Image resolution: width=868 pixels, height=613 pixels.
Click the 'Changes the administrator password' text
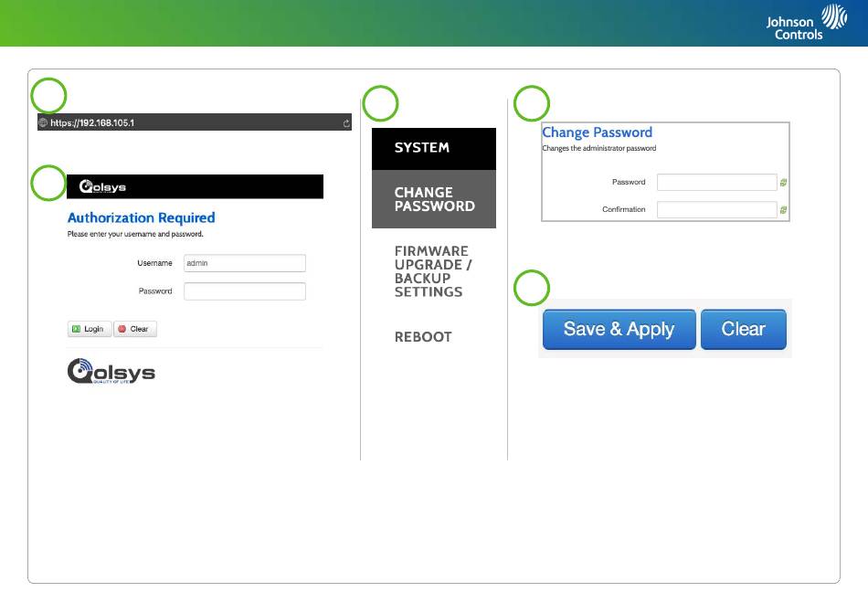point(599,148)
